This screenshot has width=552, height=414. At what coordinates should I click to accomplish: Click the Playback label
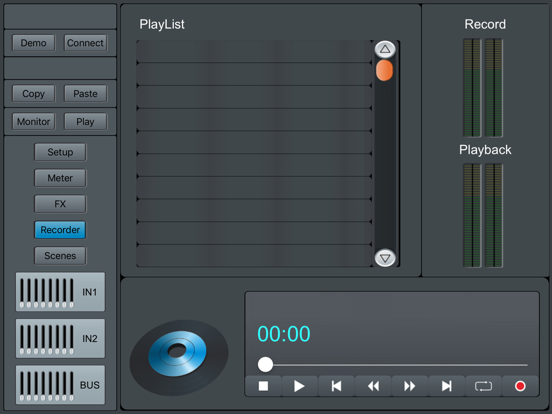[x=485, y=150]
